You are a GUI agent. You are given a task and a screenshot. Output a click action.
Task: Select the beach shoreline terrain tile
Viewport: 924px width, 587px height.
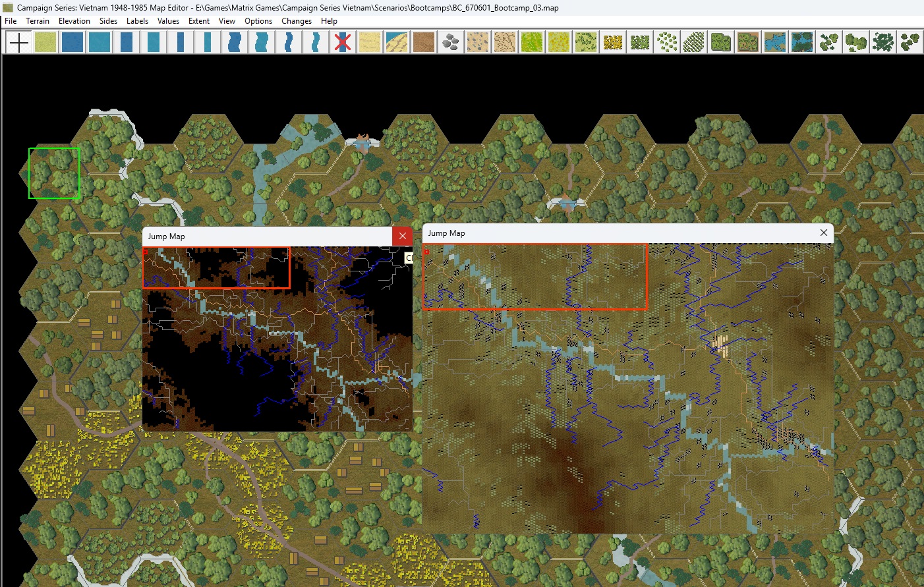397,42
